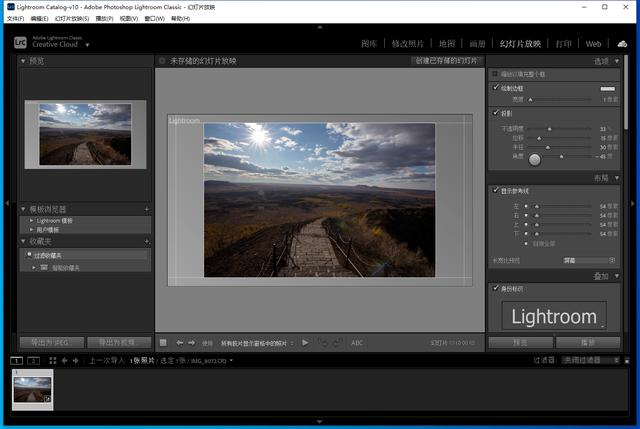Add text overlay with ABC button
This screenshot has width=640, height=429.
357,343
